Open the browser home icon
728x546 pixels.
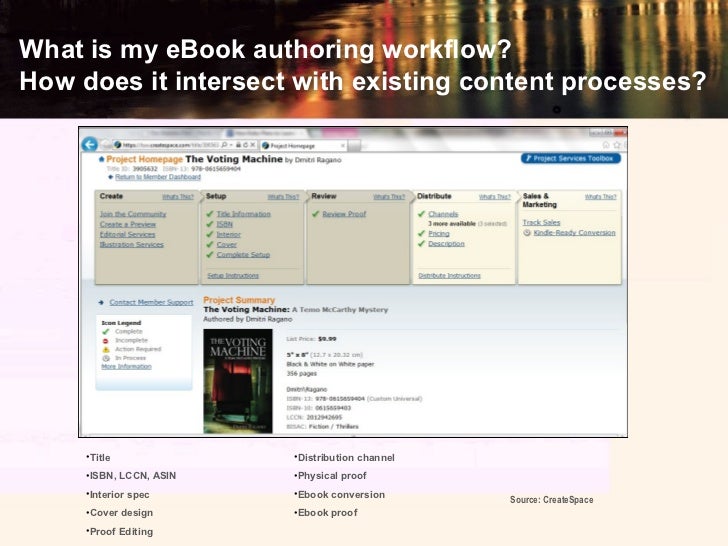(x=606, y=145)
